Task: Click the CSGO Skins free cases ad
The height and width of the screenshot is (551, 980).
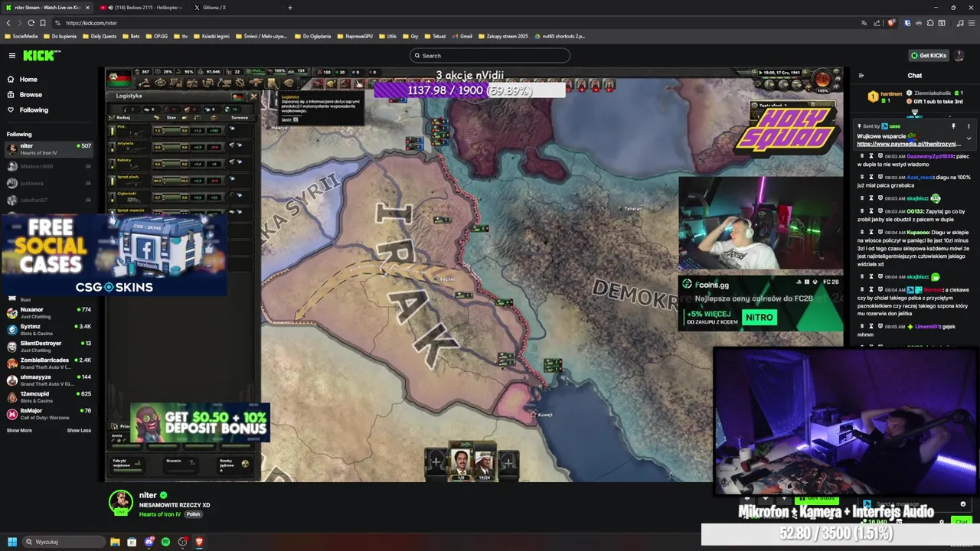Action: (x=114, y=254)
